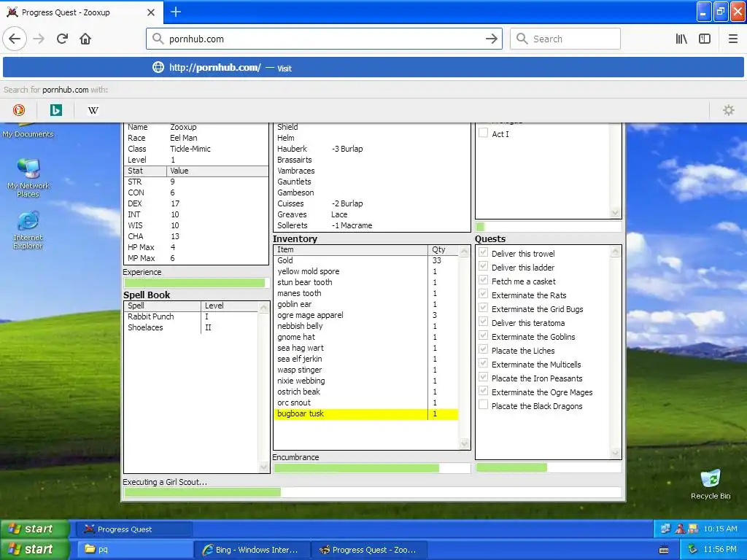Reload the page with the refresh icon

[62, 39]
